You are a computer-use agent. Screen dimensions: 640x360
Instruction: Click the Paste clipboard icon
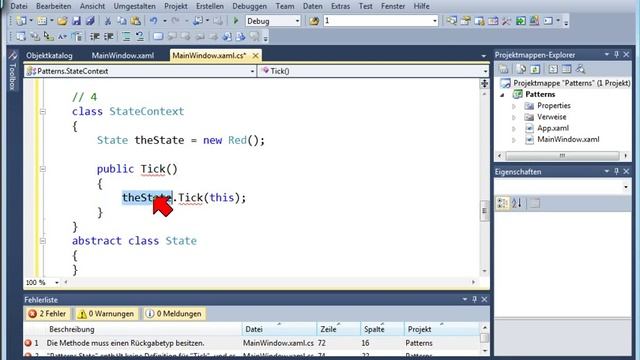pyautogui.click(x=136, y=21)
